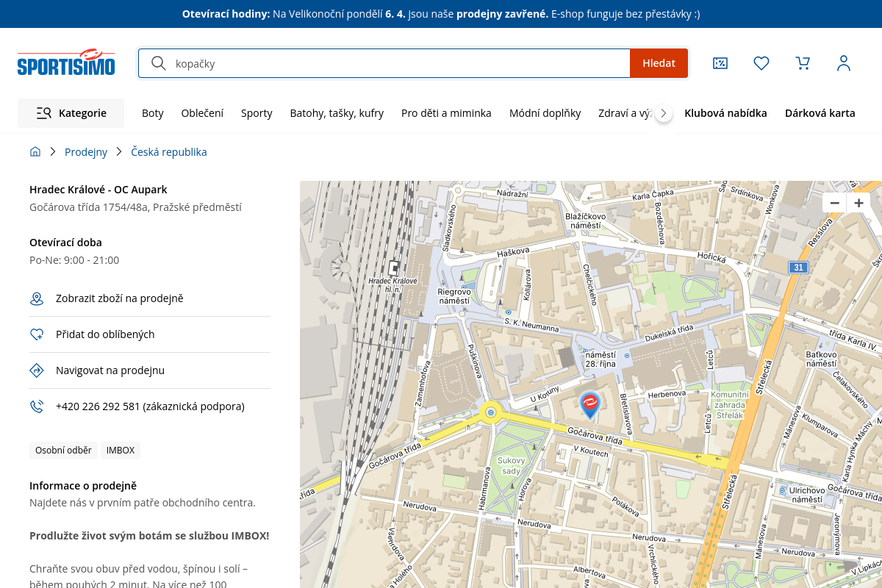Image resolution: width=882 pixels, height=588 pixels.
Task: Click the phone call icon
Action: click(37, 406)
